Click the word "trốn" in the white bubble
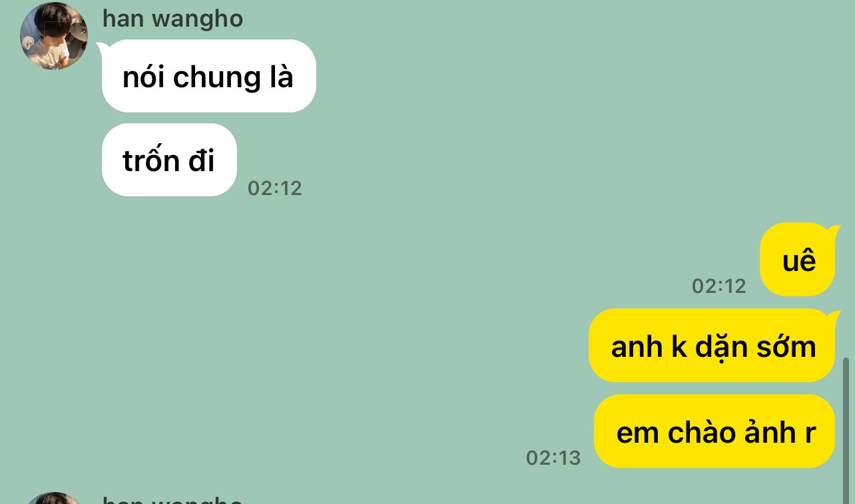 coord(151,161)
